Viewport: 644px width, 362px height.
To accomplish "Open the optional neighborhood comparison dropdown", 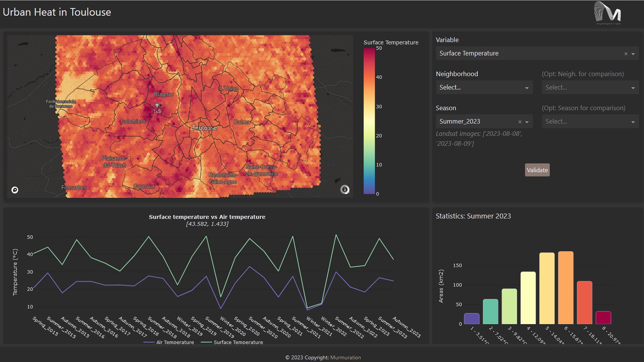I will (x=590, y=87).
